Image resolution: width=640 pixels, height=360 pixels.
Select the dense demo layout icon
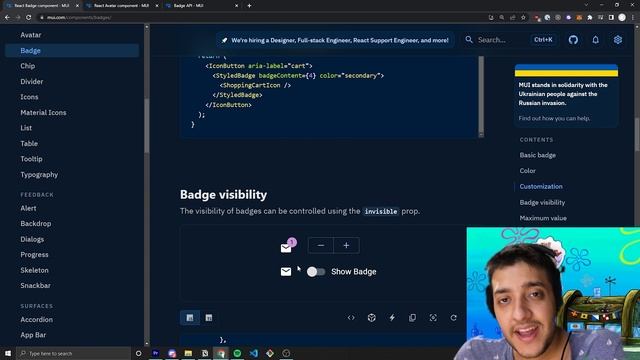click(x=190, y=318)
